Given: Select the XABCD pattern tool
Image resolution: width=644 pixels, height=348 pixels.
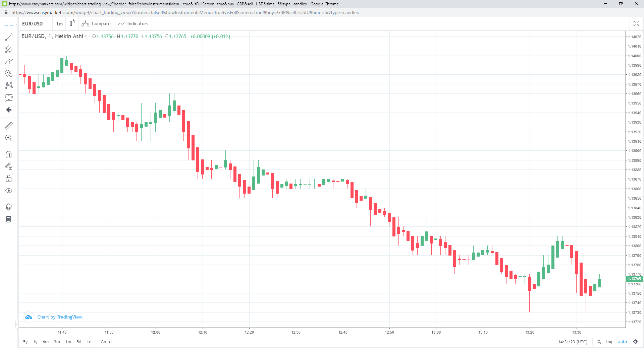Looking at the screenshot, I should [9, 85].
